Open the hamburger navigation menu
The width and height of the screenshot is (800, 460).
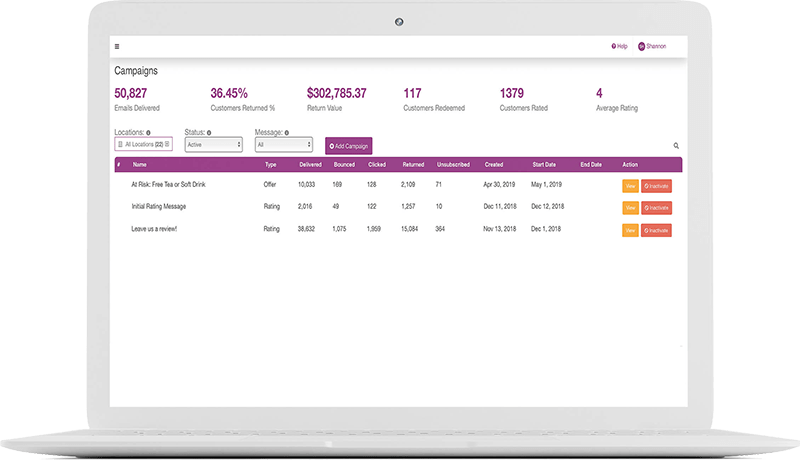tap(117, 46)
